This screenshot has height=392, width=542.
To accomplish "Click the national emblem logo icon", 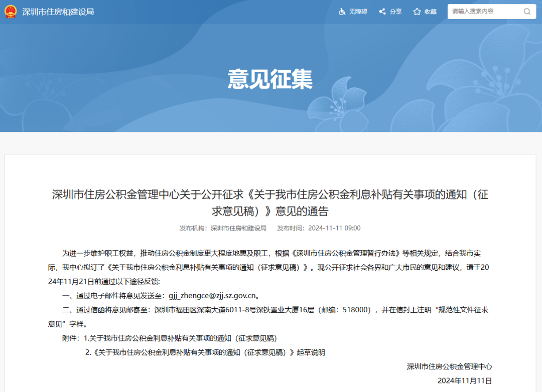I will (x=11, y=12).
